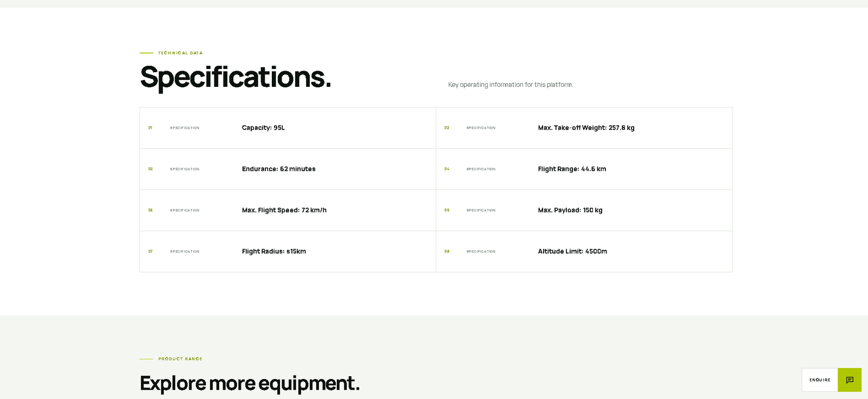Click SPECIFICATION label beside Max. Payload

[x=481, y=211]
